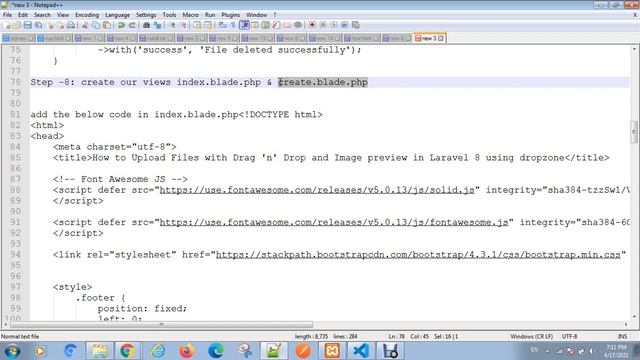The width and height of the screenshot is (640, 360).
Task: Run macro multiple times icon
Action: [344, 25]
